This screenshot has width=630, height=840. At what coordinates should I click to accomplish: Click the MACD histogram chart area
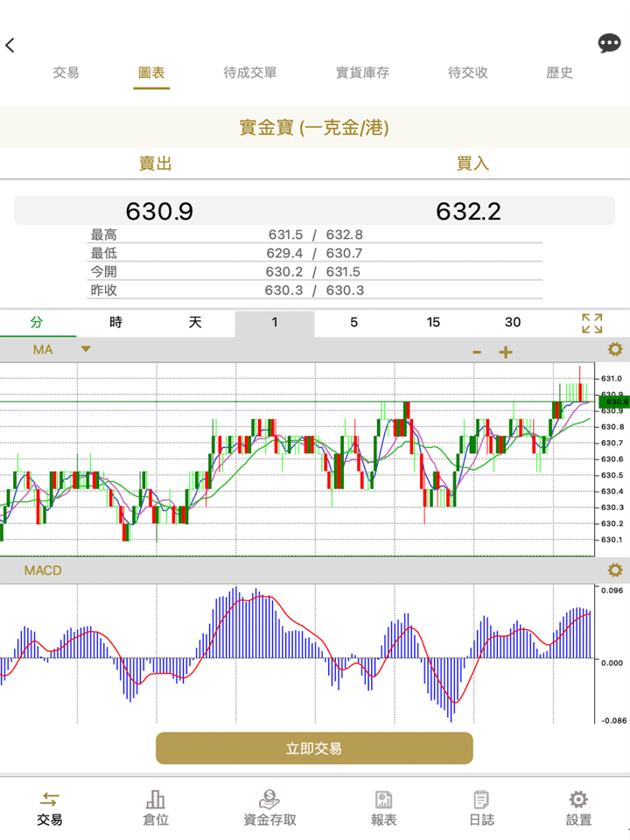pos(297,656)
